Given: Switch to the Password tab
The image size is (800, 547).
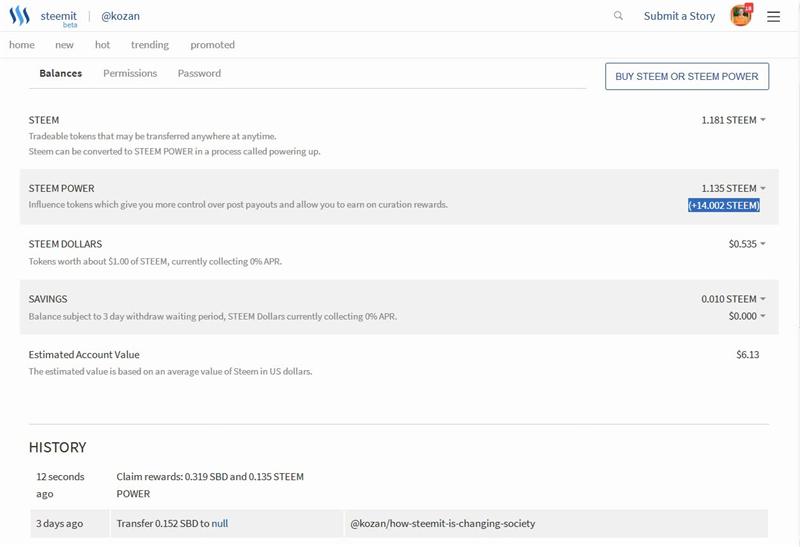Looking at the screenshot, I should pyautogui.click(x=199, y=73).
